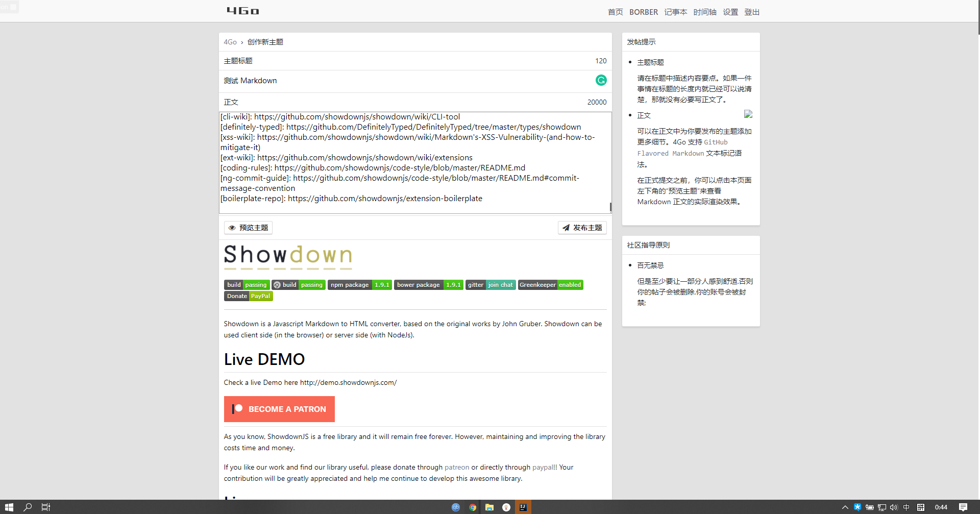Click the 发帖提示 panel heading
Image resolution: width=980 pixels, height=514 pixels.
pyautogui.click(x=641, y=42)
